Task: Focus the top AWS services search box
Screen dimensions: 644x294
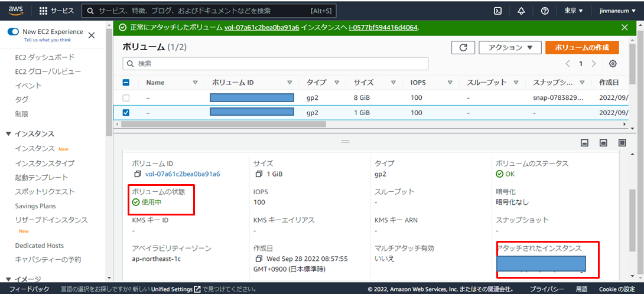Action: [x=209, y=11]
